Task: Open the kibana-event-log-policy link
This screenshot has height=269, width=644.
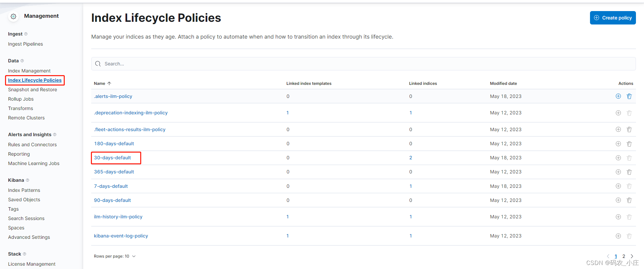Action: click(x=121, y=236)
